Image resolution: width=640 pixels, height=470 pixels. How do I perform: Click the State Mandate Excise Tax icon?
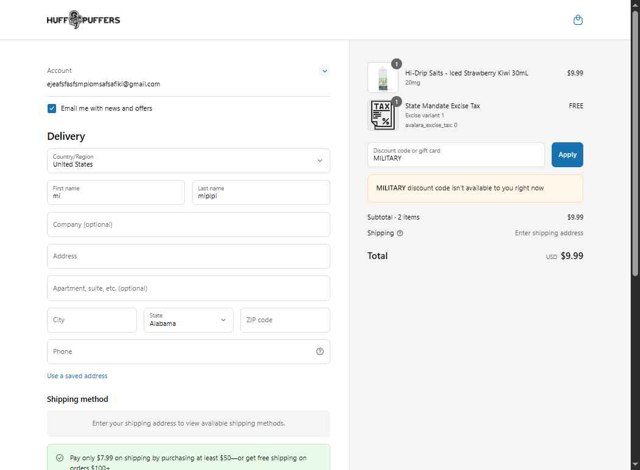click(382, 114)
